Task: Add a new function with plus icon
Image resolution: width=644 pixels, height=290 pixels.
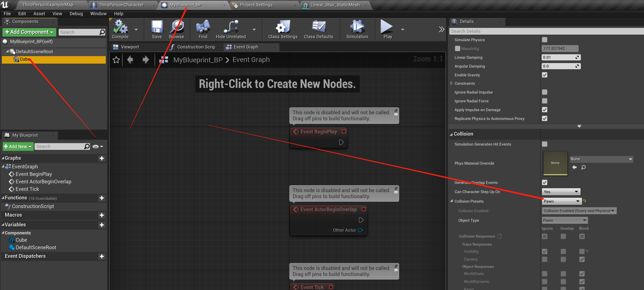Action: [102, 198]
